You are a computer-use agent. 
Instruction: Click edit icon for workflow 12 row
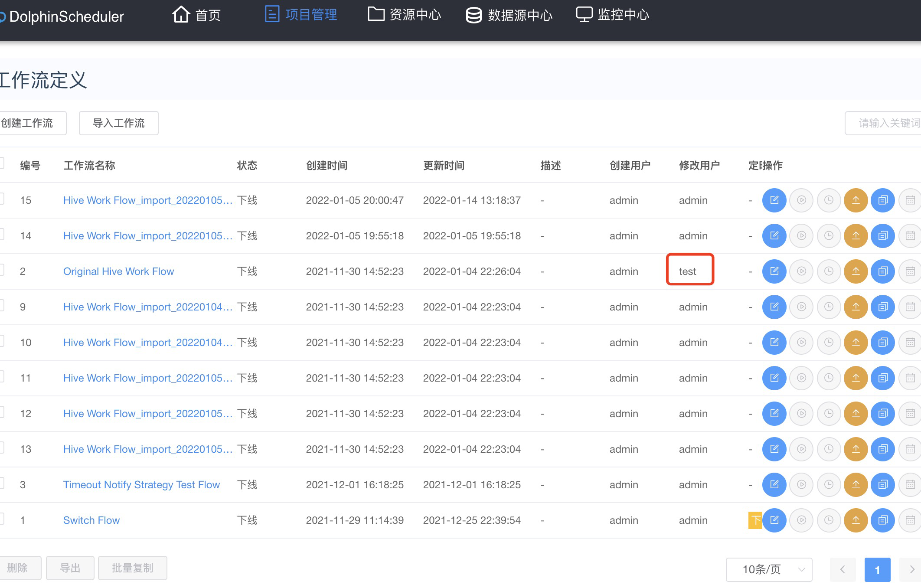click(774, 413)
